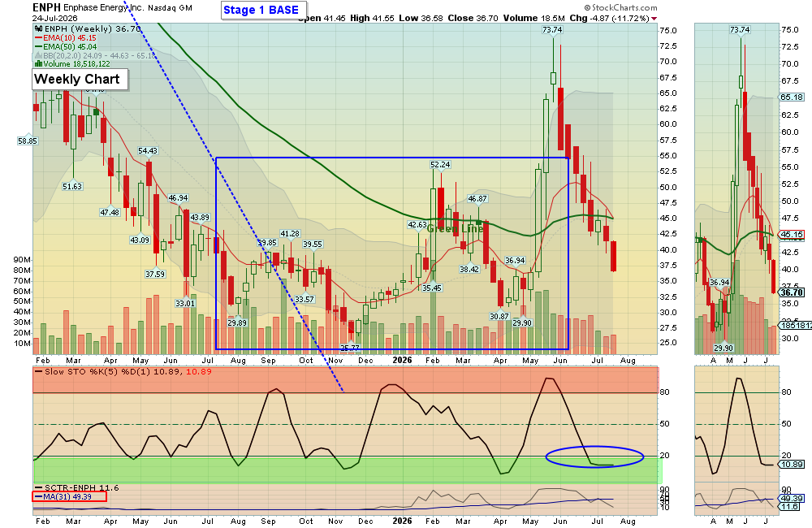Viewport: 812px width, 528px height.
Task: Click the 'Low 36.58' value in the header
Action: click(x=421, y=18)
